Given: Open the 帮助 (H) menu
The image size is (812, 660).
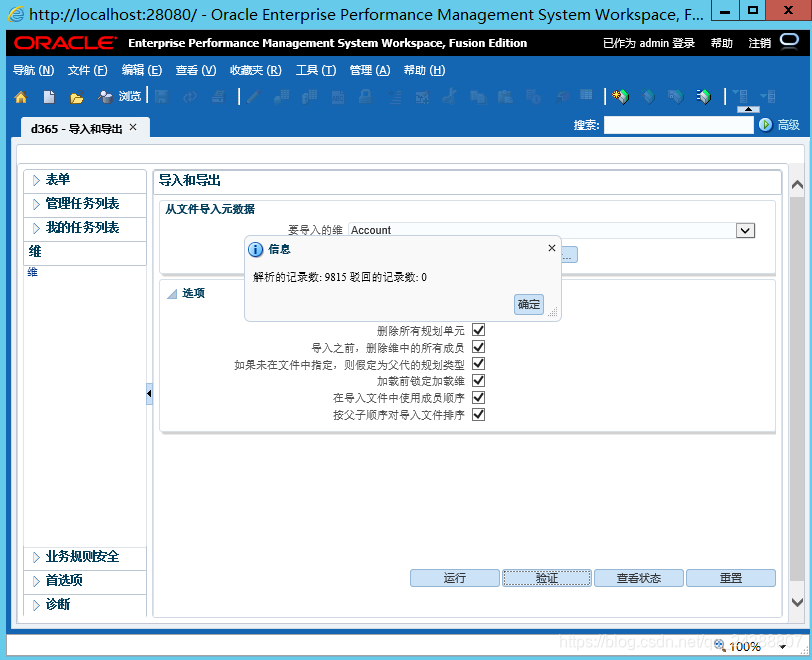Looking at the screenshot, I should coord(424,70).
